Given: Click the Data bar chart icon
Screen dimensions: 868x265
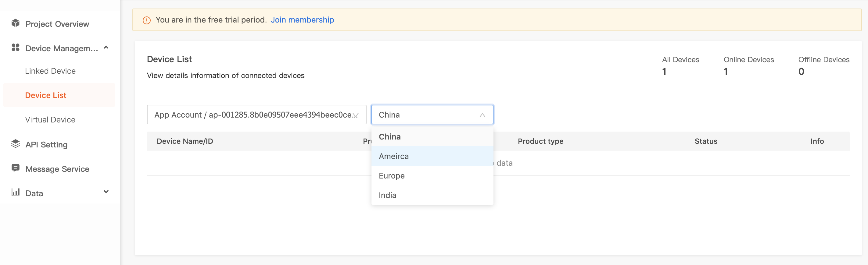Looking at the screenshot, I should tap(16, 192).
